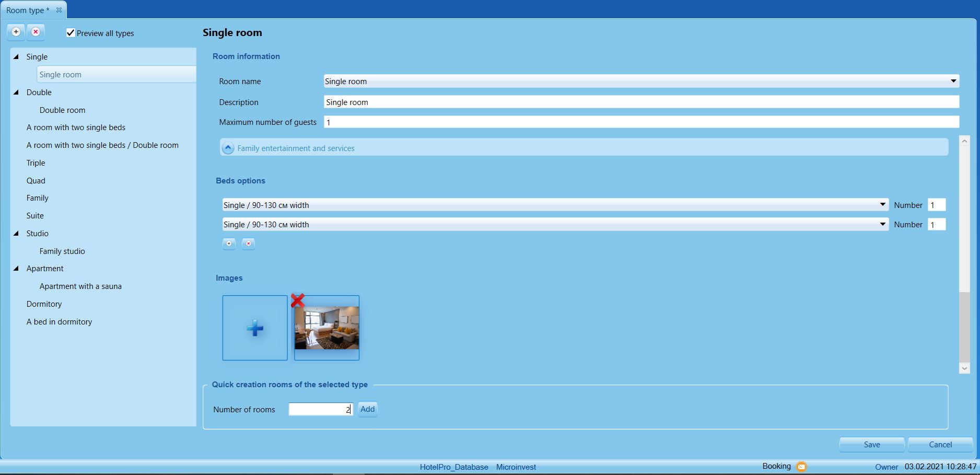
Task: Select Apartment with a sauna
Action: (80, 286)
